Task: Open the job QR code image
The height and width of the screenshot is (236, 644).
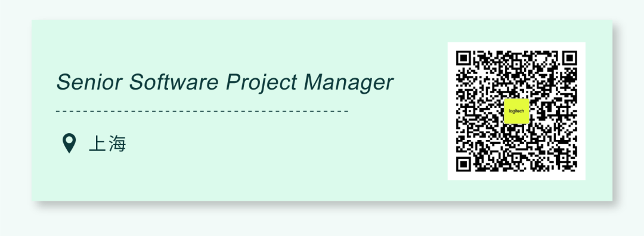Action: pos(516,111)
